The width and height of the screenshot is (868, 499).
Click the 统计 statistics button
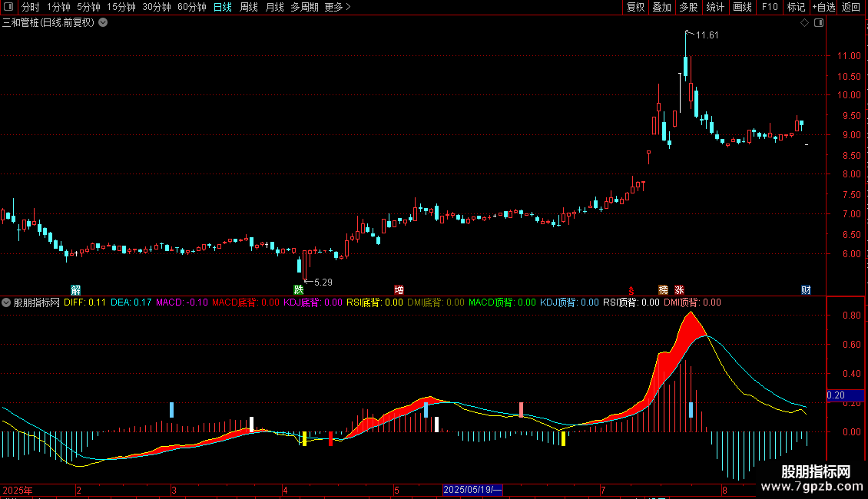click(715, 7)
